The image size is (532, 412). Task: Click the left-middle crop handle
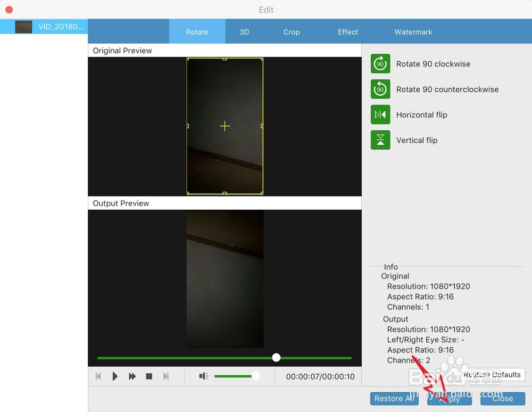[x=188, y=126]
